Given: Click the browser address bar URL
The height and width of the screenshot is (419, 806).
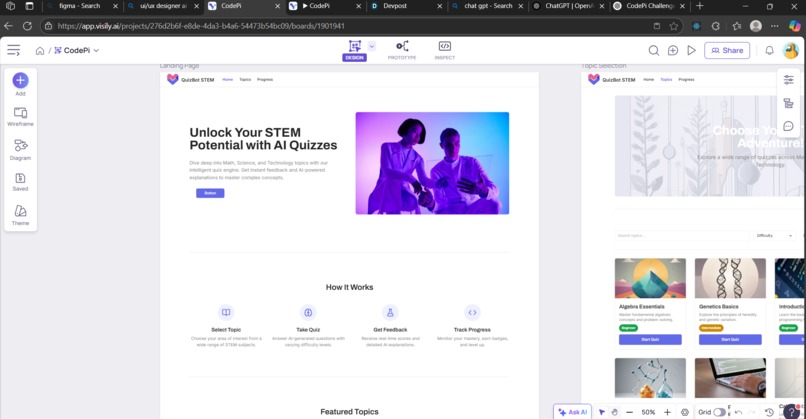Looking at the screenshot, I should click(200, 26).
